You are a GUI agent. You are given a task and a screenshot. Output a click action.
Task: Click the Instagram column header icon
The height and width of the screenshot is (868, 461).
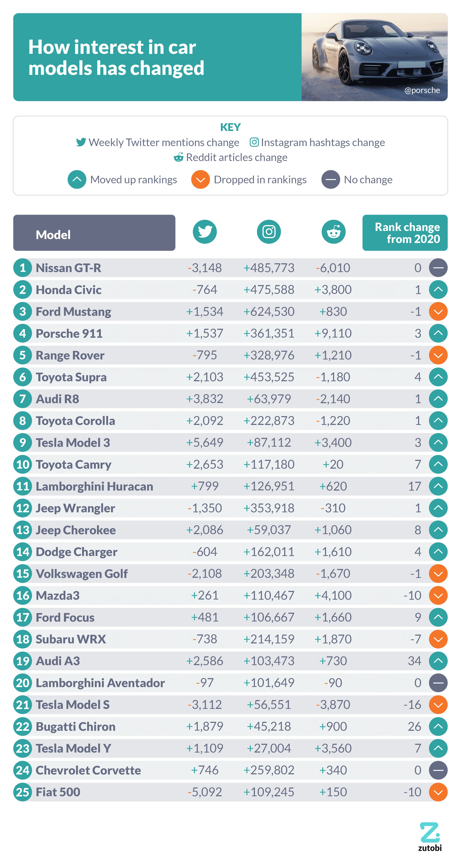pyautogui.click(x=269, y=232)
